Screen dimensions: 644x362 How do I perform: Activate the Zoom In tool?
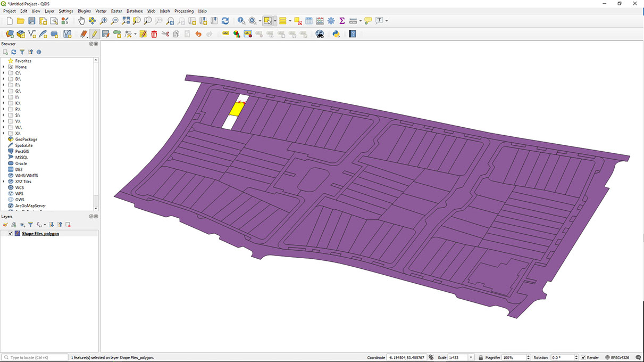[x=103, y=21]
